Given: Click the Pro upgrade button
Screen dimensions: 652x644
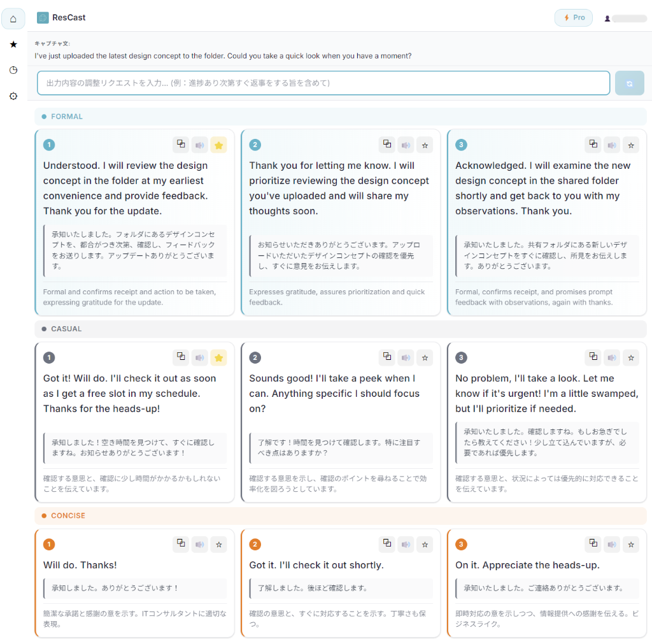Looking at the screenshot, I should tap(573, 18).
